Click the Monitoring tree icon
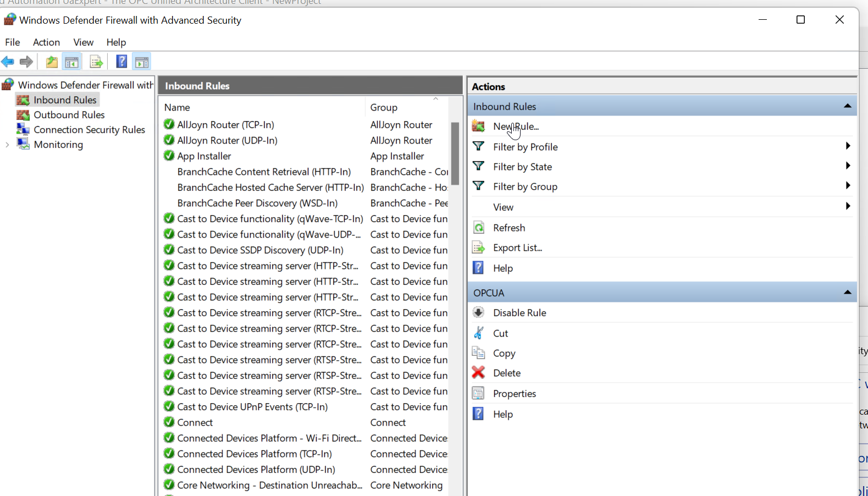 tap(23, 144)
